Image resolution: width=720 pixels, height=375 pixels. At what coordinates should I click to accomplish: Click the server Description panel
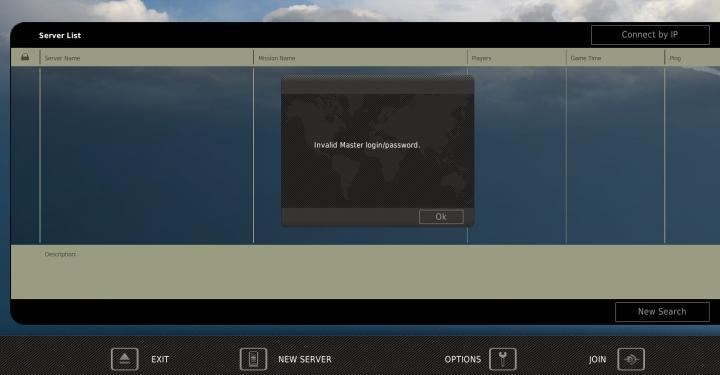tap(365, 272)
